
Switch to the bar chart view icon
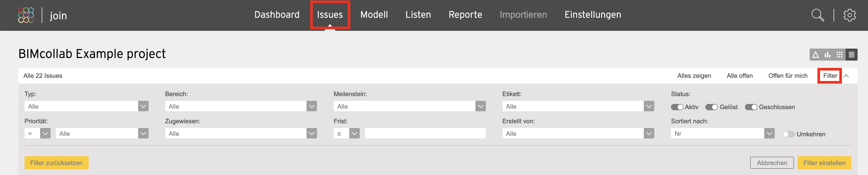pyautogui.click(x=828, y=54)
